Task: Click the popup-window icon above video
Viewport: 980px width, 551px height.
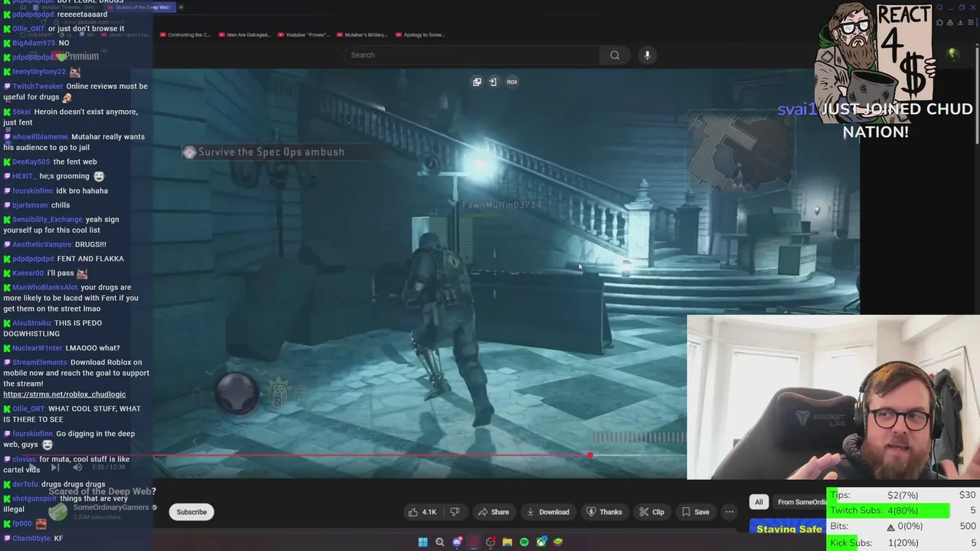Action: click(477, 82)
